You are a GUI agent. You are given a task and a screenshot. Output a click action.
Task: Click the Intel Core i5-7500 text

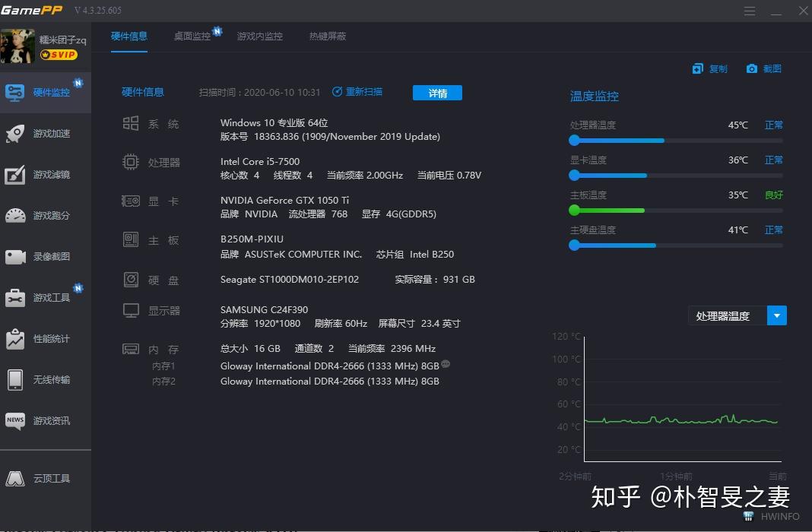tap(260, 161)
